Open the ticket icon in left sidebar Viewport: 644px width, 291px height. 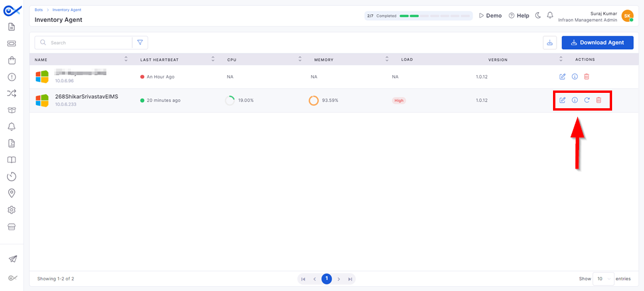(11, 44)
